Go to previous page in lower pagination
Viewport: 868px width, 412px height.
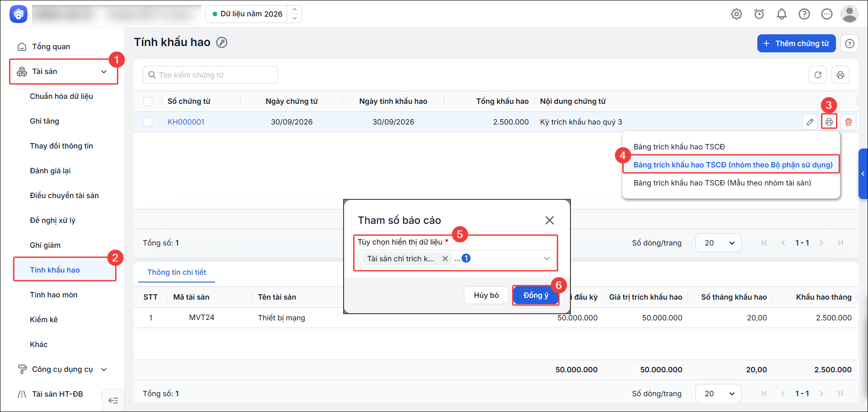tap(783, 393)
